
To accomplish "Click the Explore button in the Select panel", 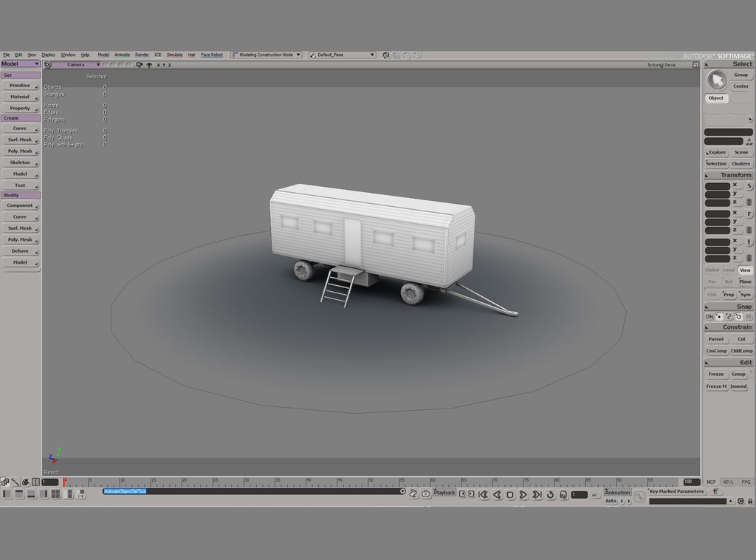I will (715, 152).
